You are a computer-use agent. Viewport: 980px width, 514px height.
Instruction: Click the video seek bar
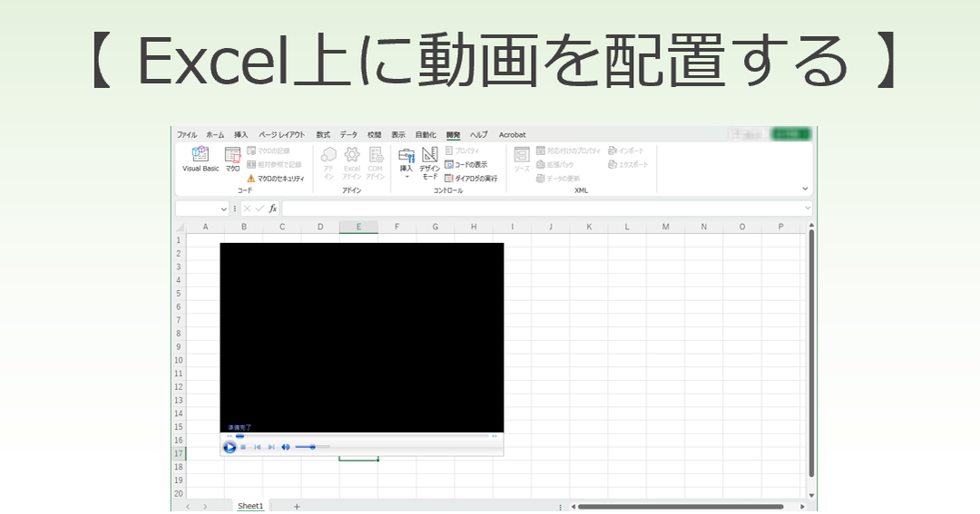coord(361,436)
